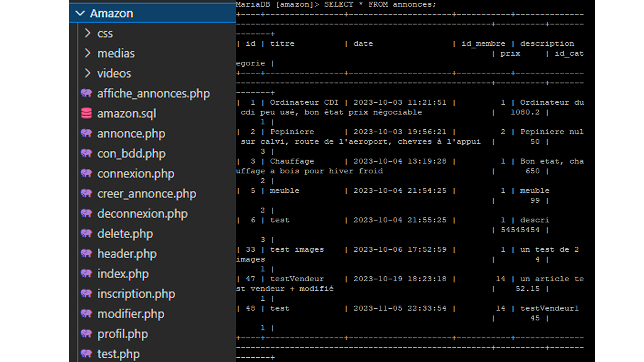Click the PHP icon beside delete.php
The height and width of the screenshot is (362, 644).
(87, 234)
